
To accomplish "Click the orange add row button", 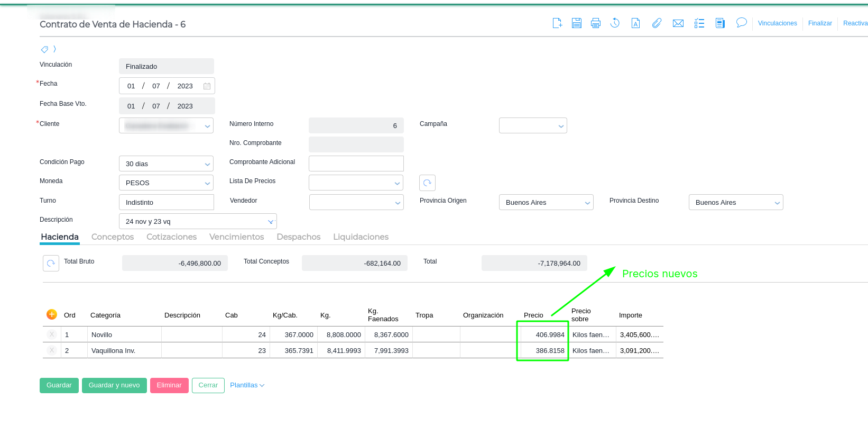I will 52,314.
